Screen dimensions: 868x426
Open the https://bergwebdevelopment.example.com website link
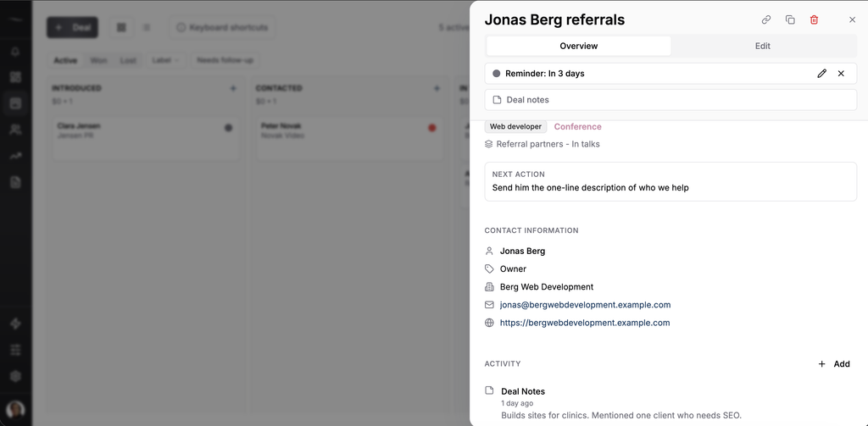pyautogui.click(x=585, y=323)
